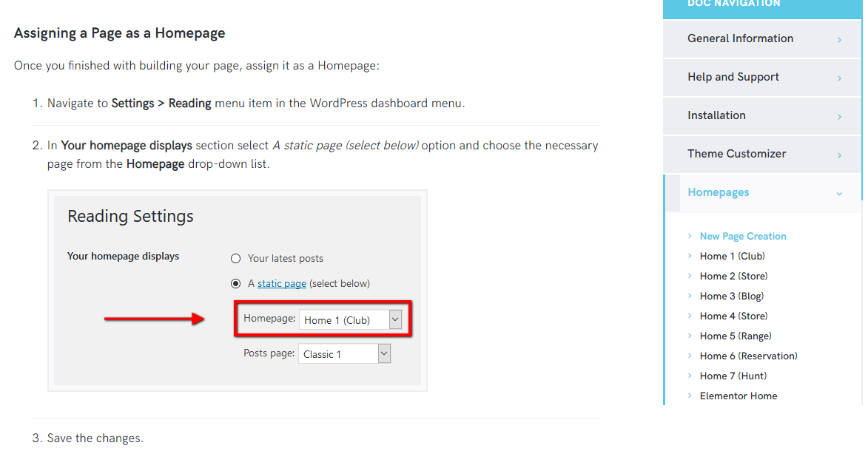Click chevron arrow next to Installation
Image resolution: width=868 pixels, height=454 pixels.
pos(839,117)
